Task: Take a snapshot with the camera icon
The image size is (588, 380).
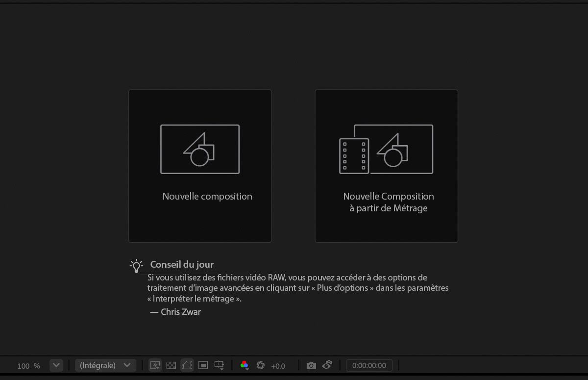Action: click(x=311, y=365)
